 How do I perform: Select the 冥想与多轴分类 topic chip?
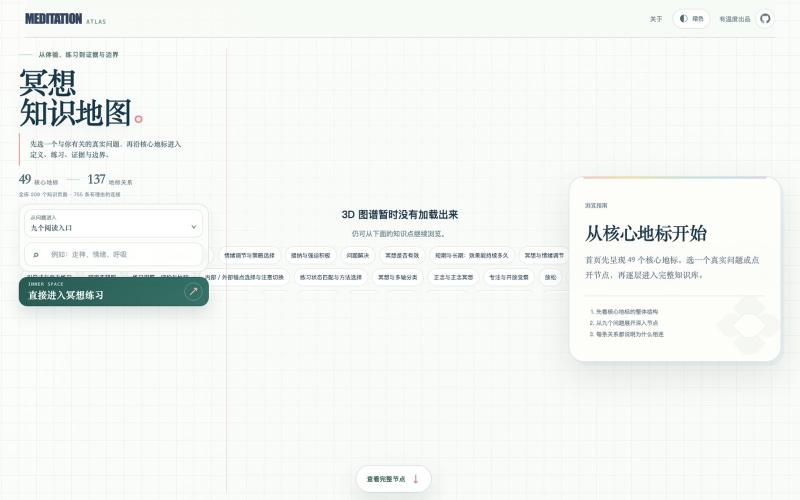click(397, 277)
